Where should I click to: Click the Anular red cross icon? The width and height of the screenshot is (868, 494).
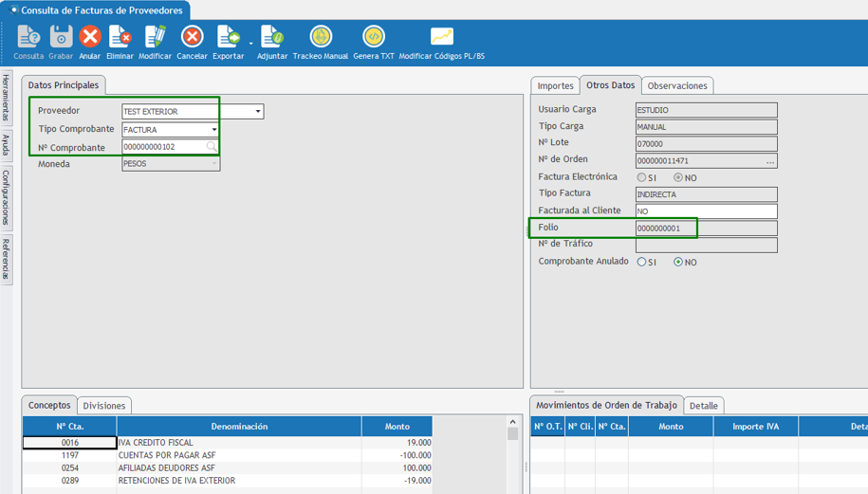coord(90,38)
